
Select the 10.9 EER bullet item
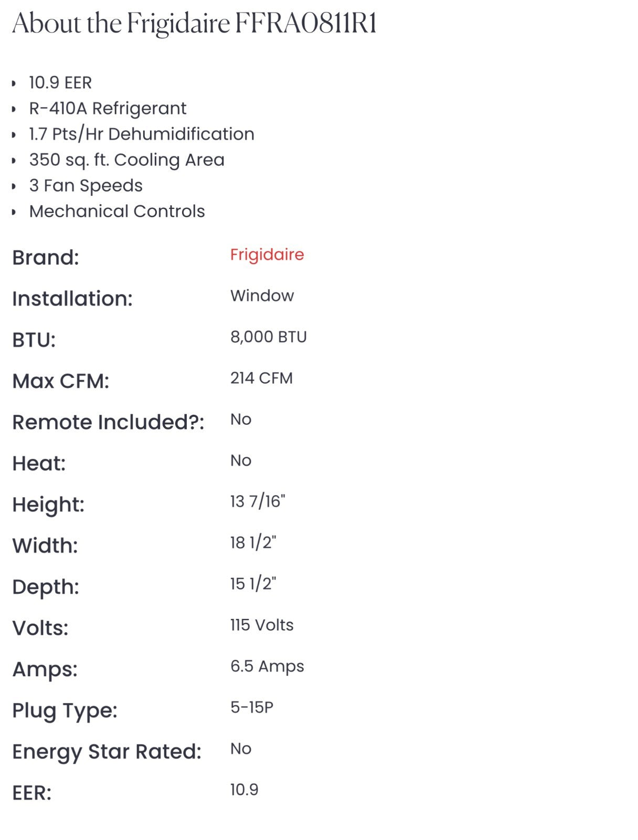pyautogui.click(x=60, y=82)
